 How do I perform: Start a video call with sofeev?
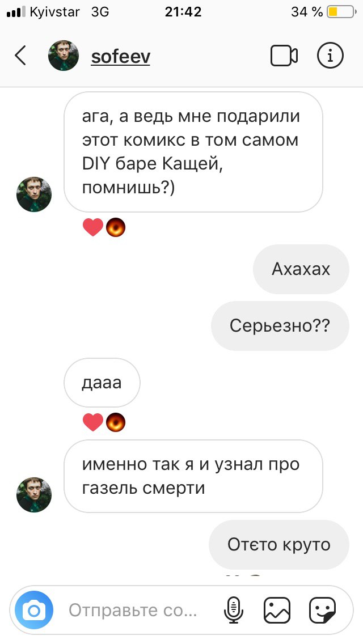[x=284, y=56]
